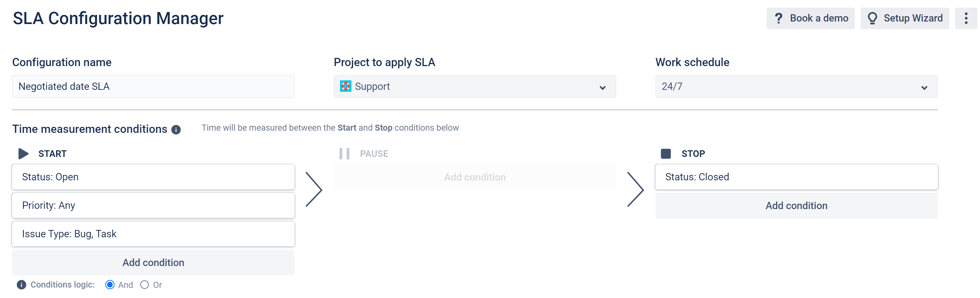Click the STOP square icon
This screenshot has height=298, width=980.
coord(666,154)
